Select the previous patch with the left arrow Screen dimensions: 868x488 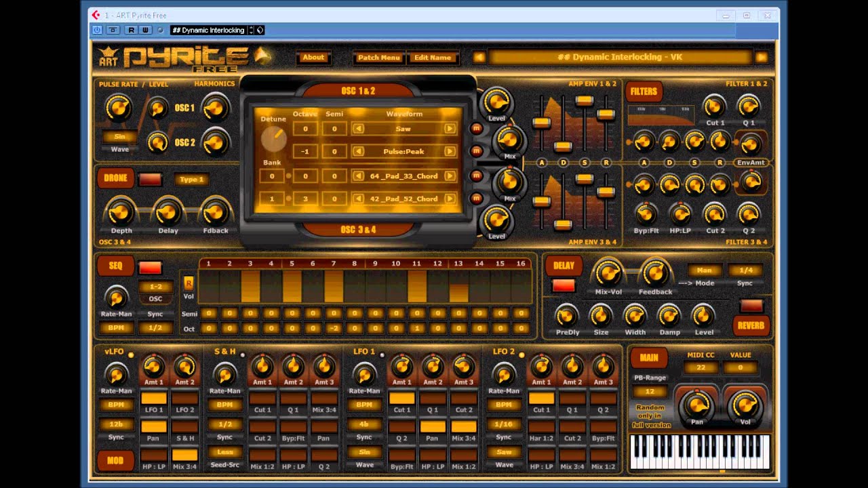tap(479, 58)
